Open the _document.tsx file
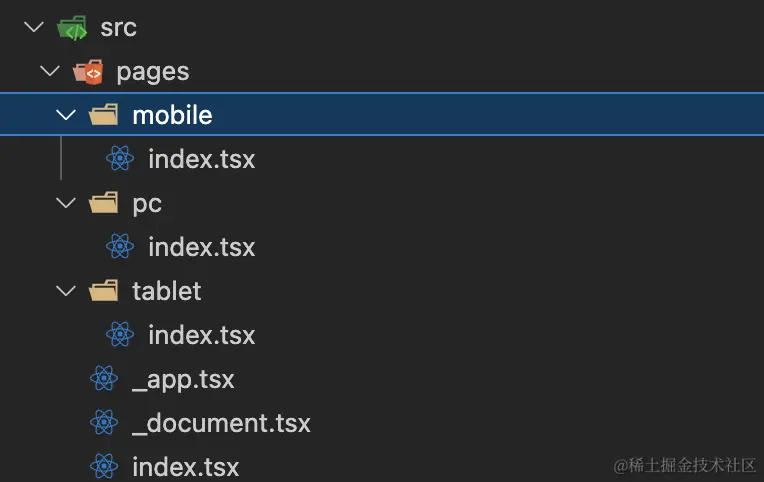This screenshot has width=764, height=482. (x=221, y=423)
